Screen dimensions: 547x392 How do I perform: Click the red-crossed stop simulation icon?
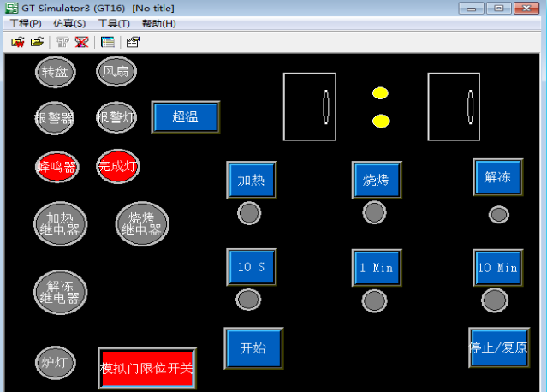pos(81,42)
